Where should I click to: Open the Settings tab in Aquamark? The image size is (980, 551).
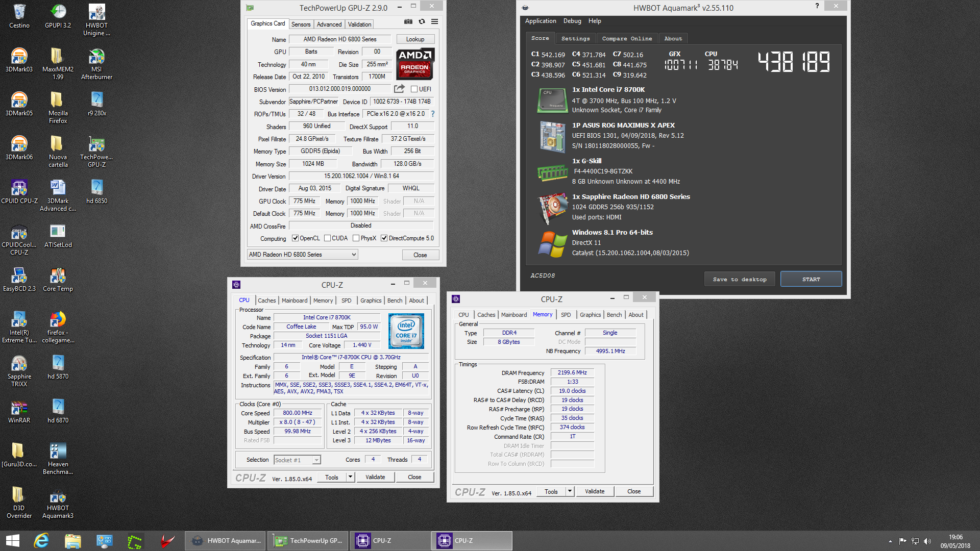tap(575, 38)
